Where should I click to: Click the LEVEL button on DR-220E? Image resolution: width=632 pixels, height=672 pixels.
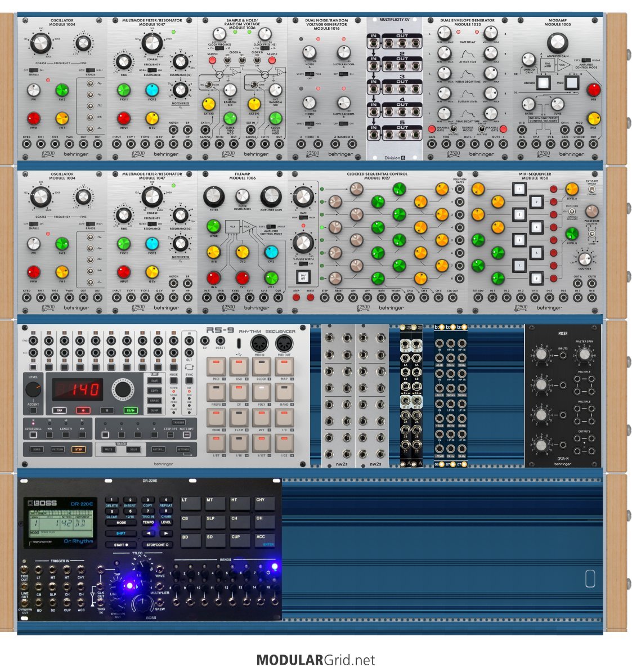coord(166,522)
